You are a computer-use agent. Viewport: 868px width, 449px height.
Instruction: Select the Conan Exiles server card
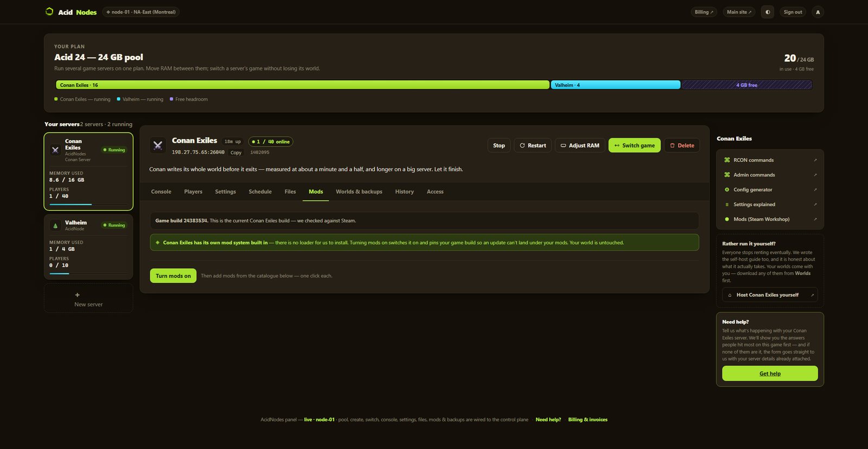tap(88, 172)
